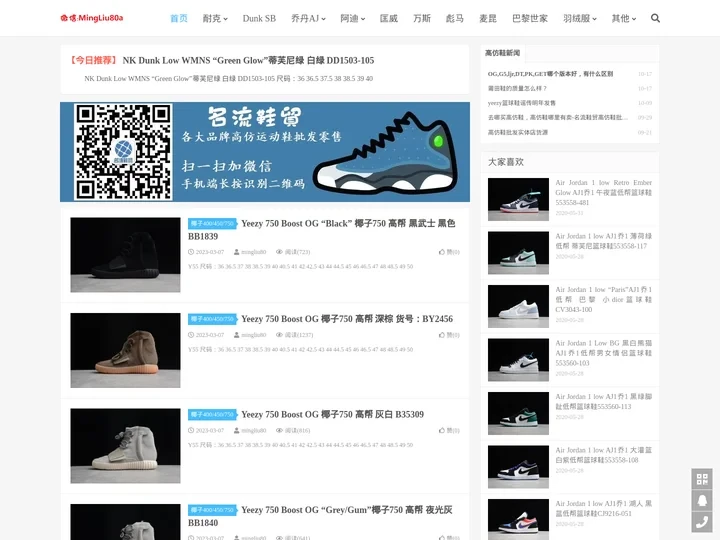Open 薄荷绿 553558-117 sidebar thumbnail

[x=518, y=253]
